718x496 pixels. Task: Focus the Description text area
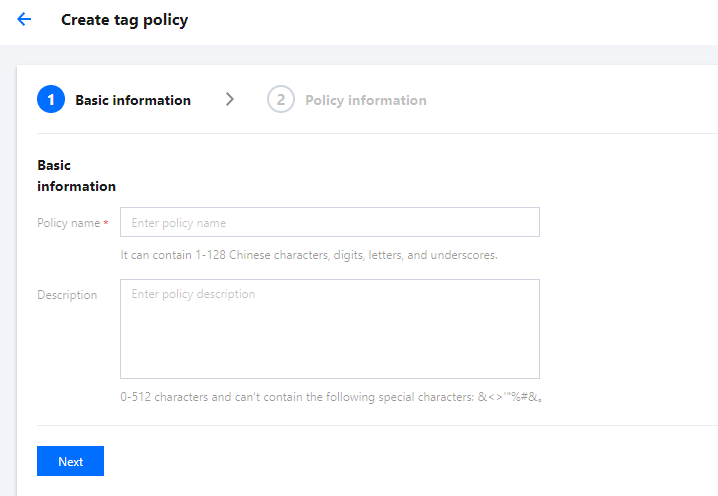point(330,329)
